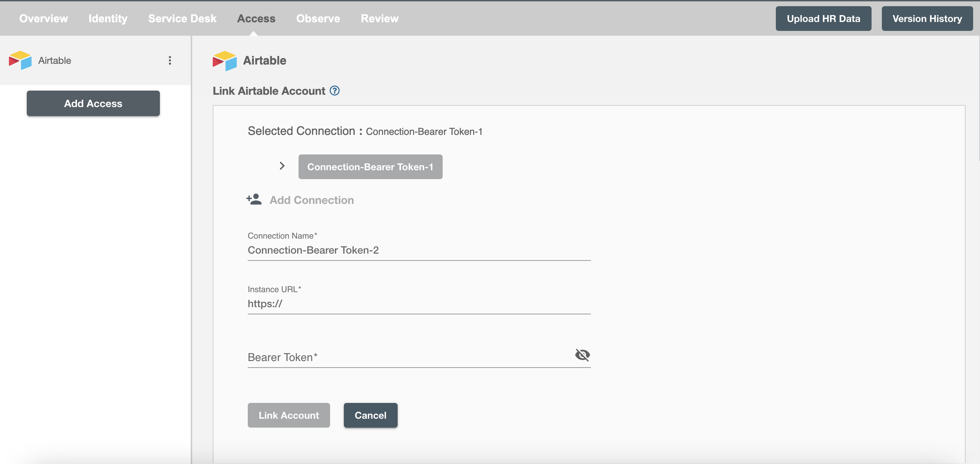Click the Link Account button
The width and height of the screenshot is (980, 464).
pos(289,415)
